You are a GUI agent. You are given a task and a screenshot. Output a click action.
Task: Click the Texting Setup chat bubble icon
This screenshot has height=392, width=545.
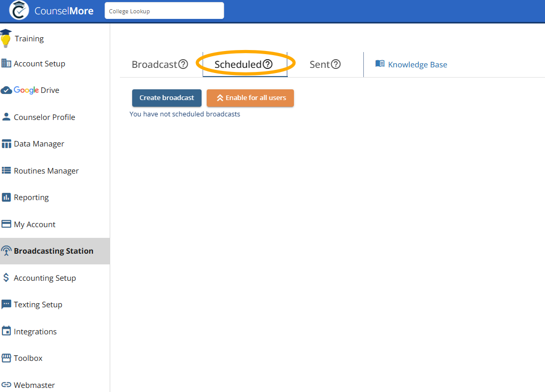(6, 304)
